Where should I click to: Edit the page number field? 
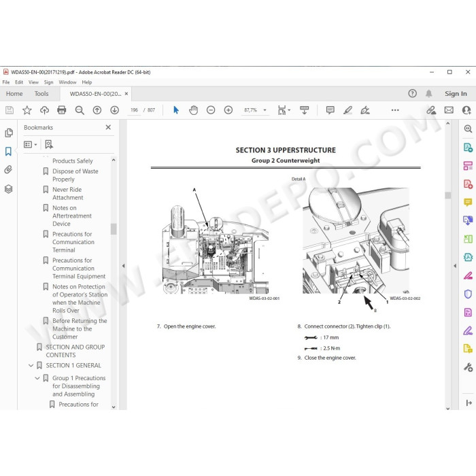[x=134, y=110]
